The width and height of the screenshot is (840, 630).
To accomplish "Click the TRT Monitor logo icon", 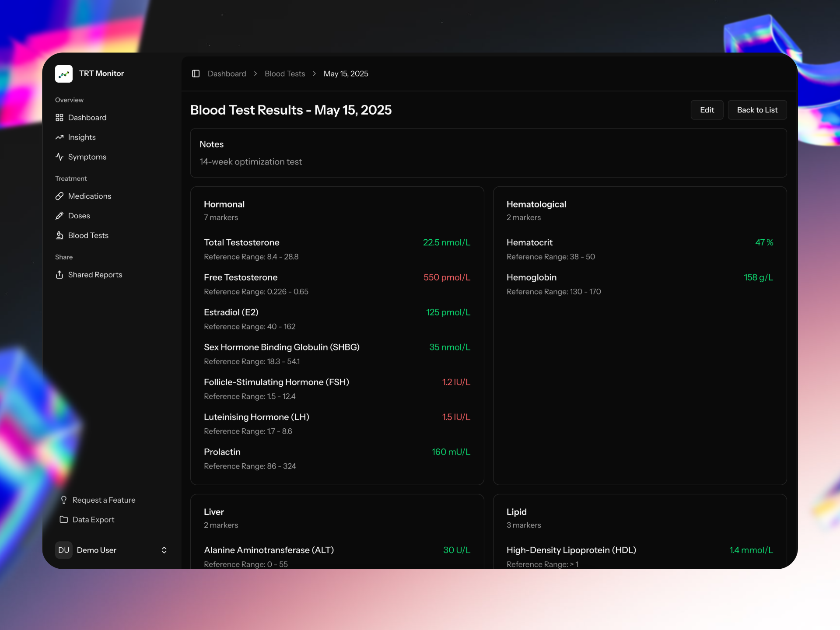I will [64, 73].
